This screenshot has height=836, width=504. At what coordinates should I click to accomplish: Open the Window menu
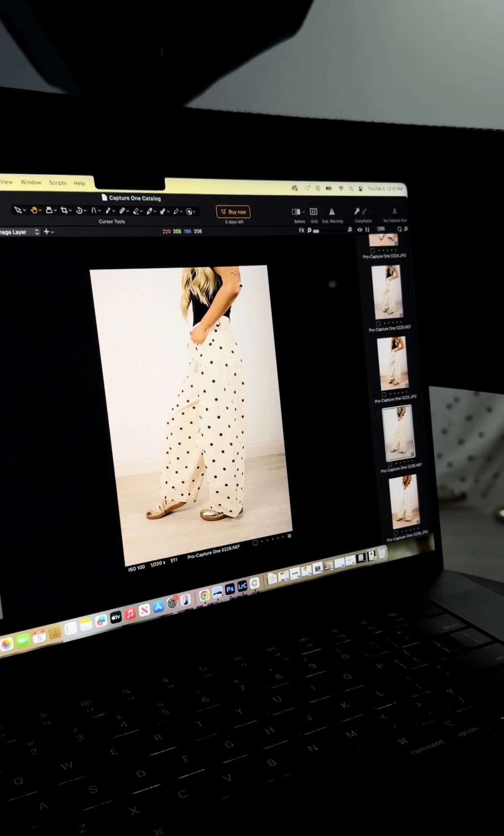coord(31,182)
